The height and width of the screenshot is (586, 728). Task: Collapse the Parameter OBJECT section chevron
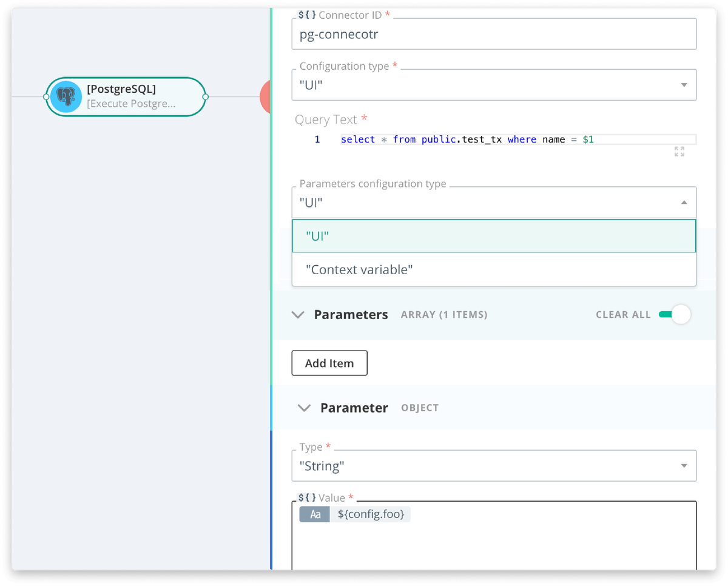(304, 408)
